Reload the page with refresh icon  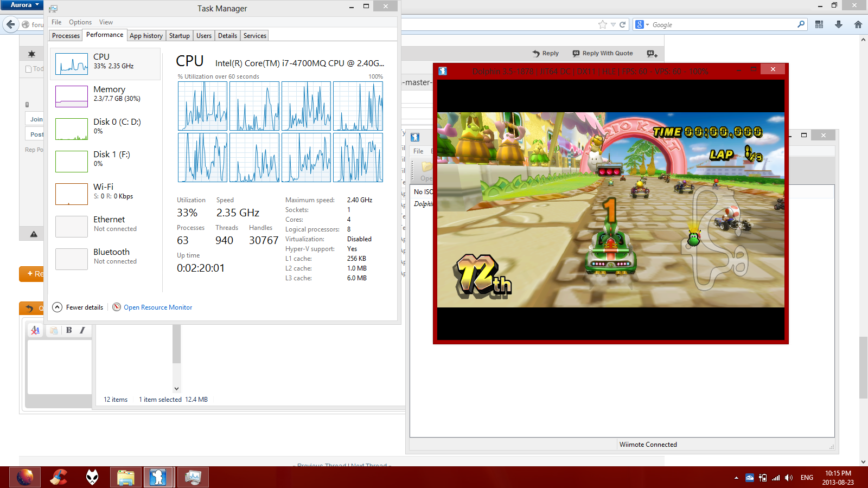point(623,24)
